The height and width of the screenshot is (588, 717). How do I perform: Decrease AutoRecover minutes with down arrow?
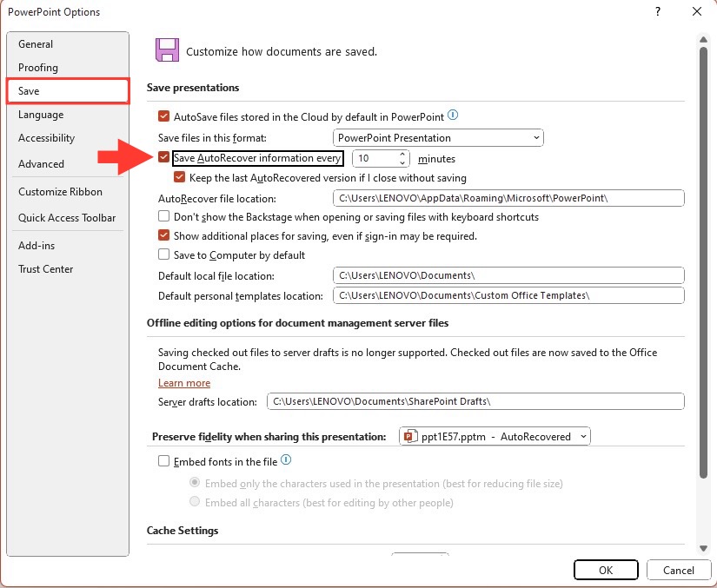click(x=402, y=162)
